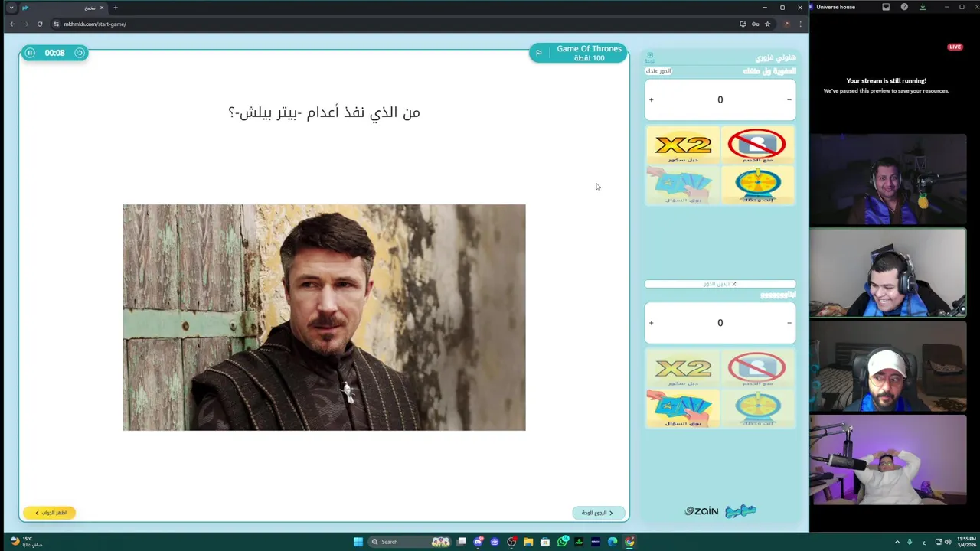
Task: Click the Zain sponsor logo
Action: (701, 511)
